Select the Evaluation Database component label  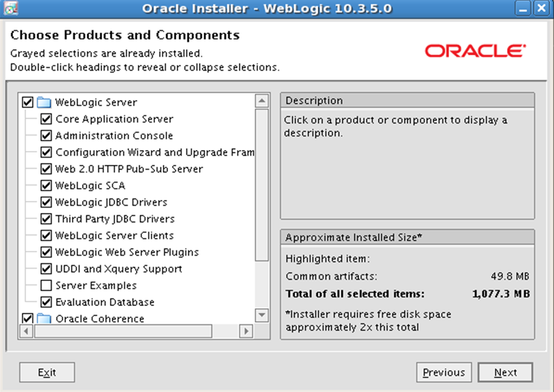[105, 302]
